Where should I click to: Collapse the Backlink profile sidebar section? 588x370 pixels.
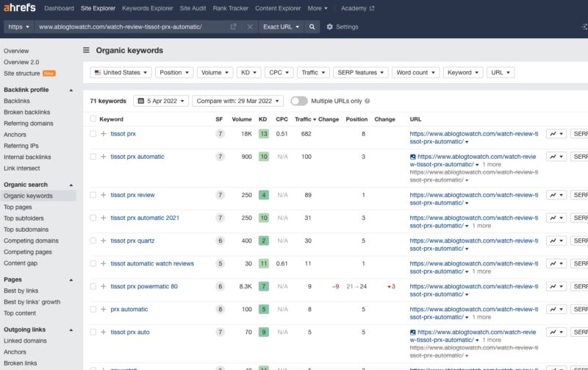pyautogui.click(x=71, y=90)
